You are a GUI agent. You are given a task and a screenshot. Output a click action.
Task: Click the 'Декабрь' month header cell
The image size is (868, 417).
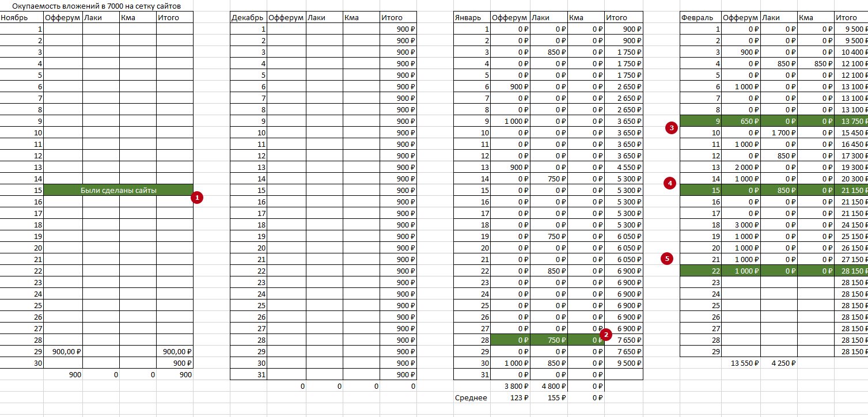(248, 17)
